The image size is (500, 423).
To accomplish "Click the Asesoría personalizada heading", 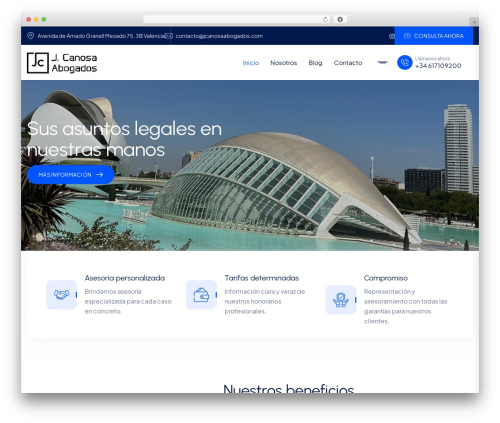I will [x=125, y=278].
